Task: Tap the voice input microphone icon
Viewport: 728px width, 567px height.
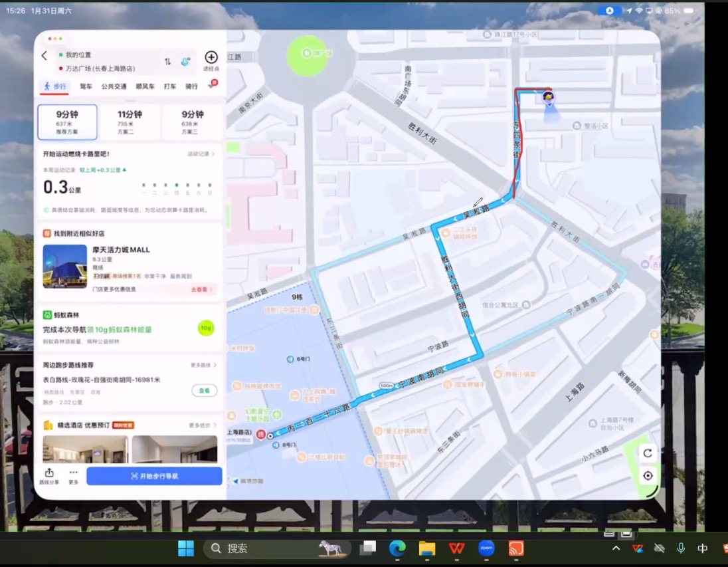Action: click(x=185, y=62)
